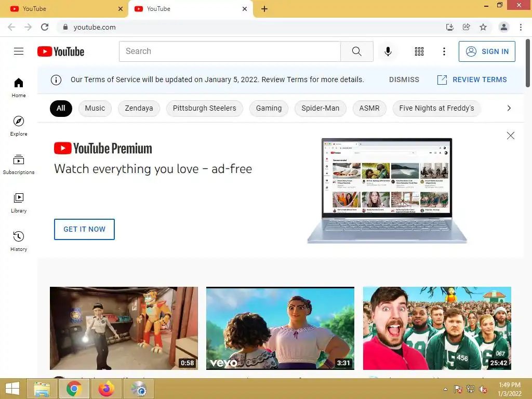Click the site lock icon
This screenshot has width=532, height=399.
(65, 27)
